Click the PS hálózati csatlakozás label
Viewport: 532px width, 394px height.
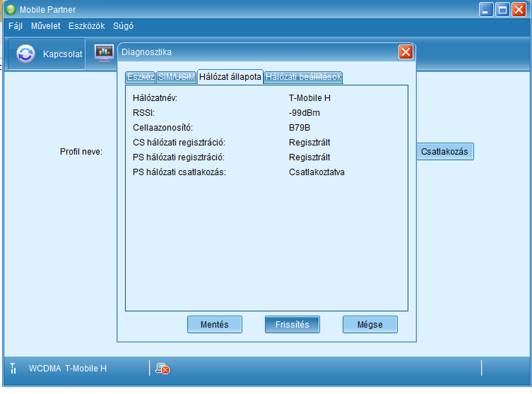180,172
